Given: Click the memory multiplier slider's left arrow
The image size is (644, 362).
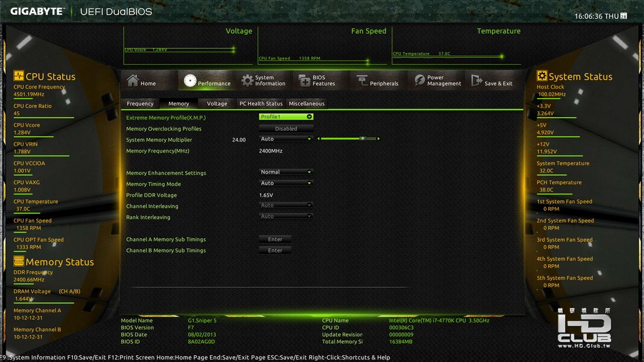Looking at the screenshot, I should pos(318,139).
